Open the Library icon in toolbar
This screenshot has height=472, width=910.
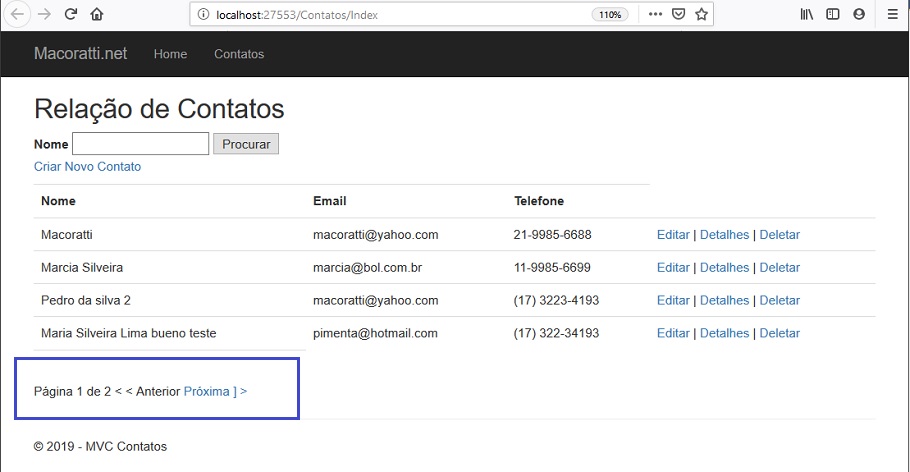pos(807,15)
